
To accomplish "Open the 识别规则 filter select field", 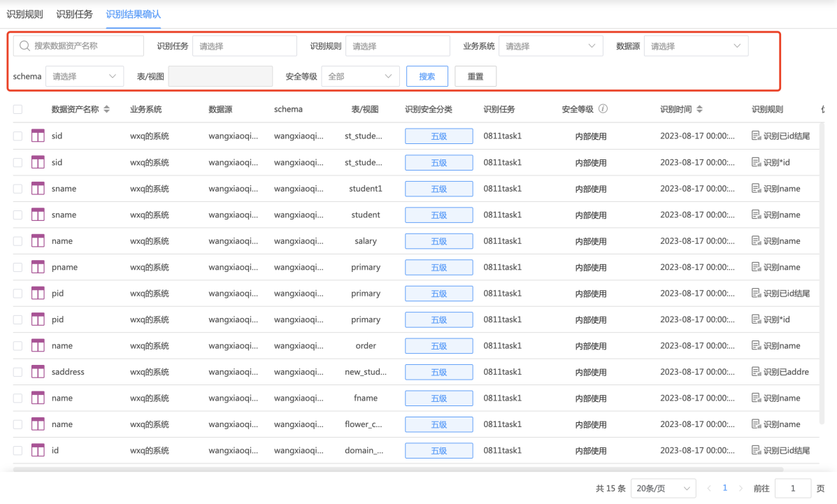I will 398,46.
